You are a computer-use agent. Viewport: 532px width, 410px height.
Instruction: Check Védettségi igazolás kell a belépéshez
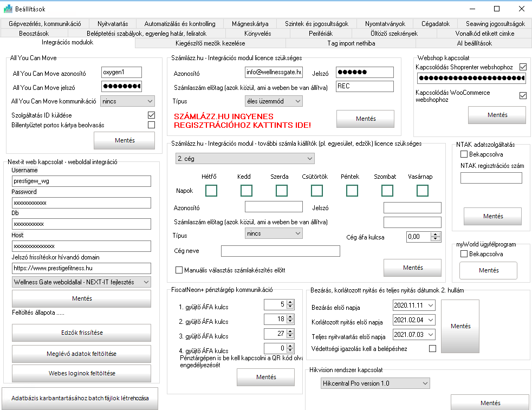(432, 348)
